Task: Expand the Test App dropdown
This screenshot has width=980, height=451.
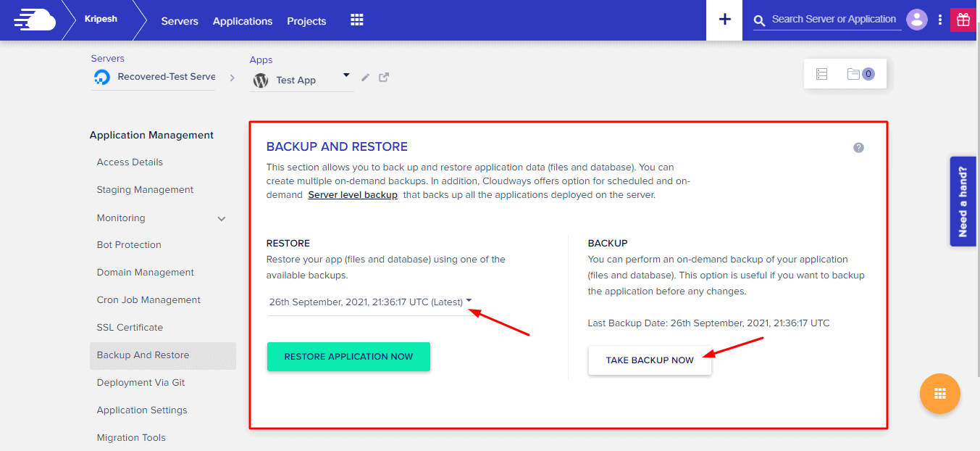Action: pos(345,75)
